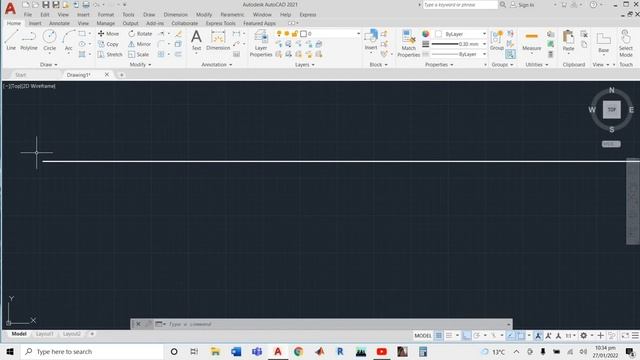Open the File menu
The height and width of the screenshot is (360, 640).
28,15
